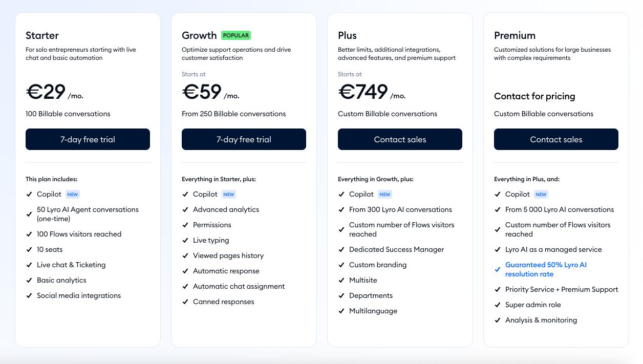Screen dimensions: 643x364
Task: Start the Growth plan 7-day free trial
Action: pyautogui.click(x=244, y=139)
